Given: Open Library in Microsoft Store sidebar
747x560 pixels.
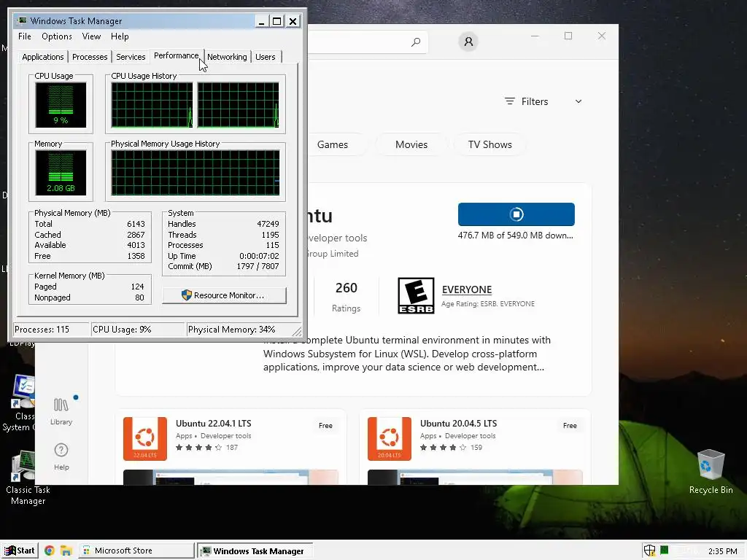Looking at the screenshot, I should (x=61, y=411).
